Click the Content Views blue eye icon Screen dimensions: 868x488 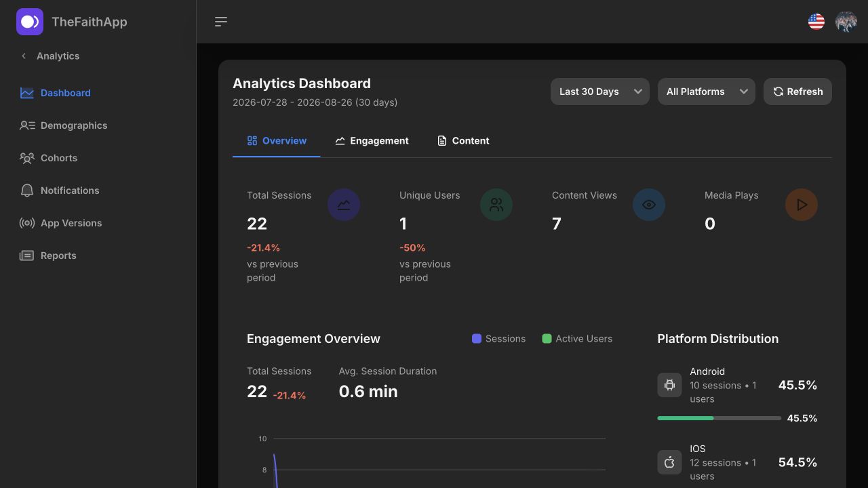point(649,205)
